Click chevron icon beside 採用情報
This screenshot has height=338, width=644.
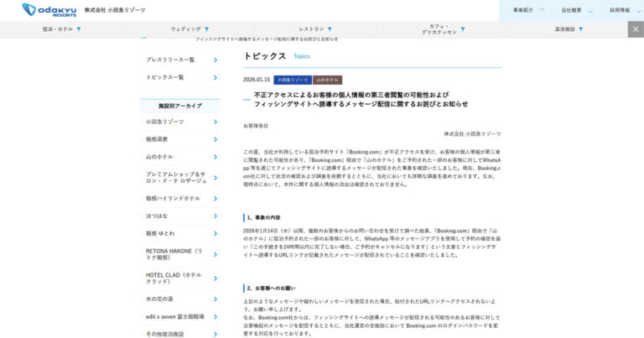[x=638, y=10]
